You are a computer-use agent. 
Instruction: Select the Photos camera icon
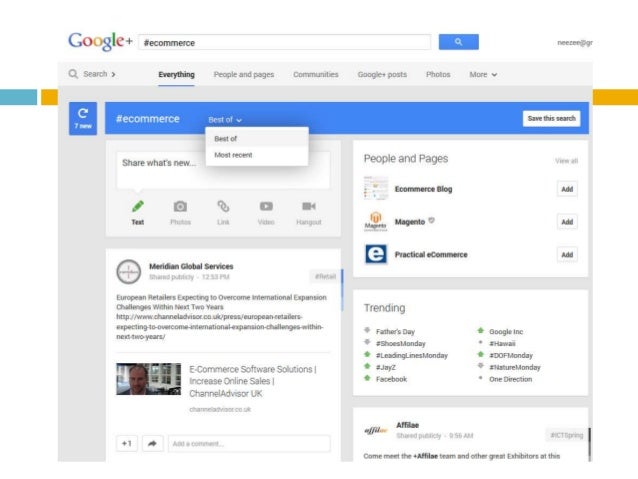tap(180, 206)
